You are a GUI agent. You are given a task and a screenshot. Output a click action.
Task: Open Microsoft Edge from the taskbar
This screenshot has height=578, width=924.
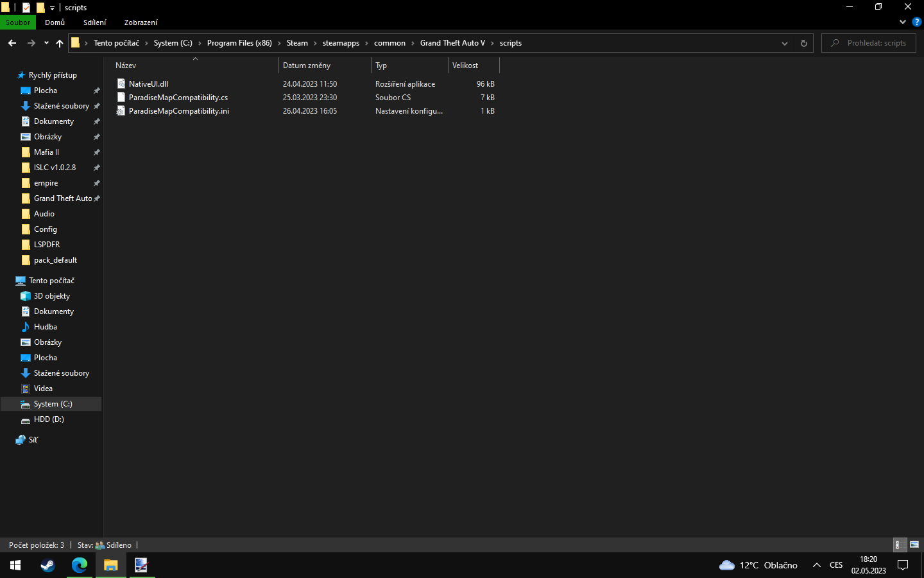pos(79,565)
